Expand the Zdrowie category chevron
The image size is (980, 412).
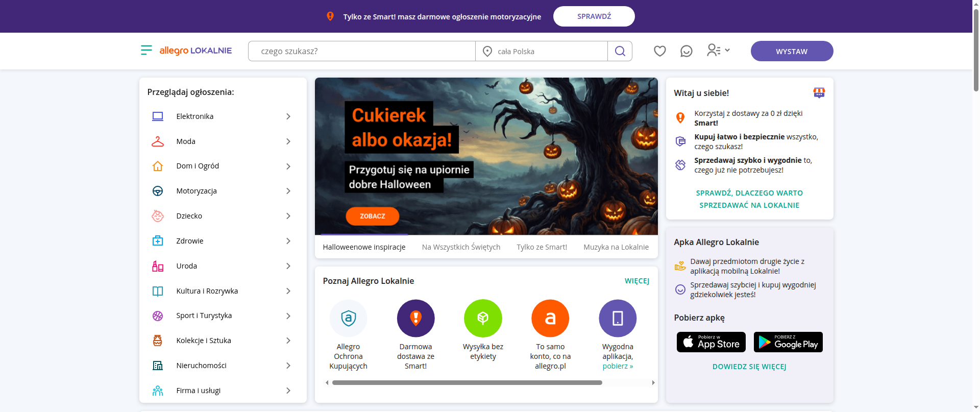point(288,241)
